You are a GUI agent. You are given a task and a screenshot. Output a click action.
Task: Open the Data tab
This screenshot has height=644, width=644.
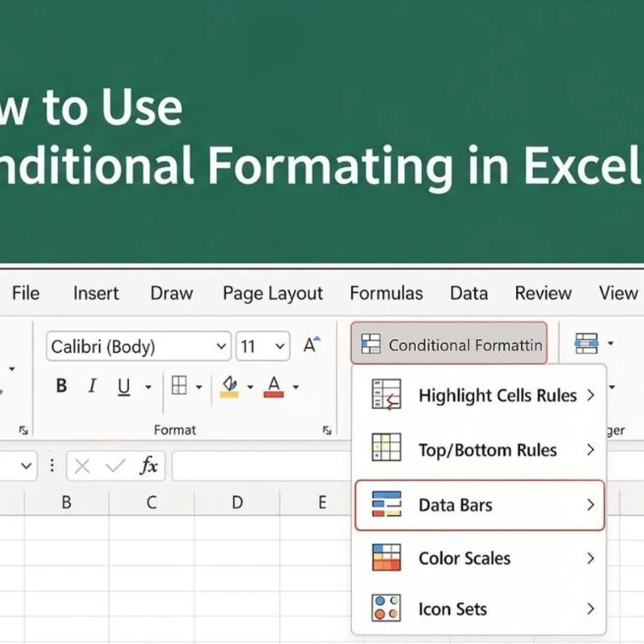469,293
